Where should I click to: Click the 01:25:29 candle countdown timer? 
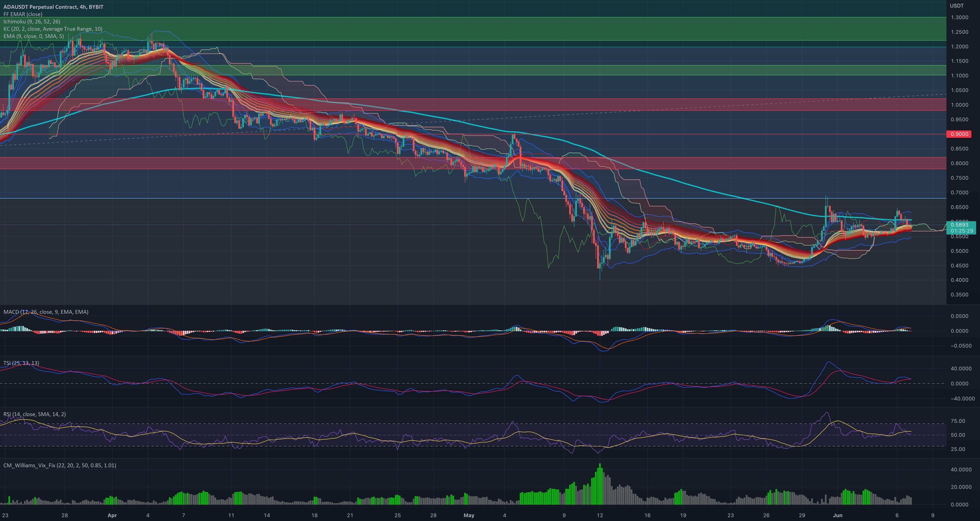coord(962,231)
